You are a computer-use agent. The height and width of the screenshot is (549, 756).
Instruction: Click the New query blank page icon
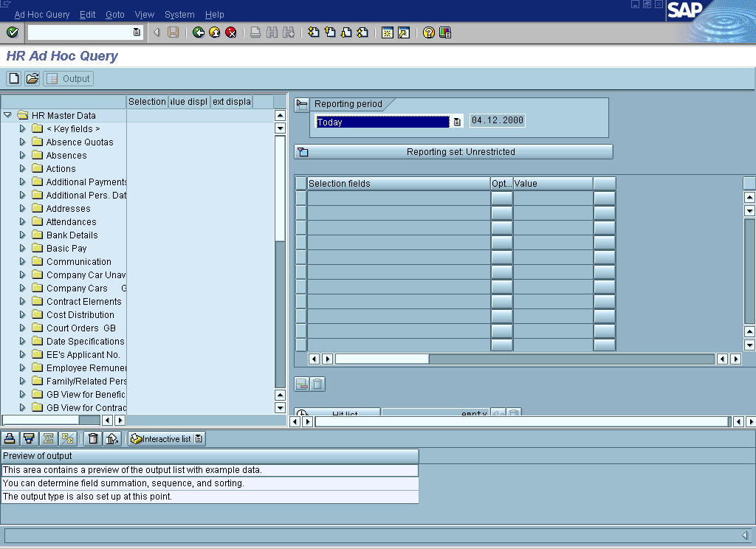coord(14,78)
